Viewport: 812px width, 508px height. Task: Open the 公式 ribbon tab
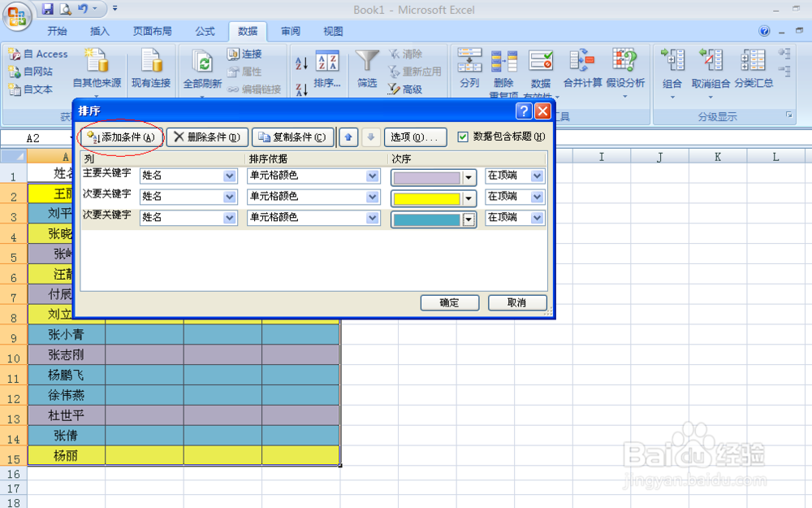coord(205,32)
